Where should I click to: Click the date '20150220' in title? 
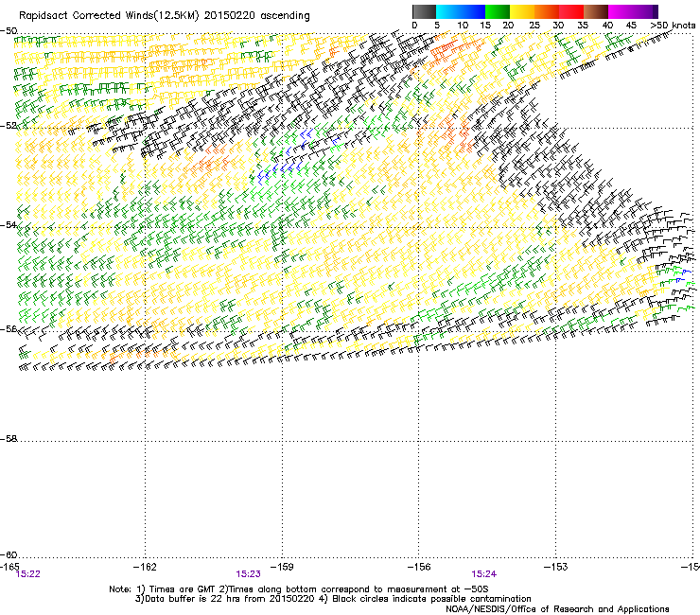[230, 16]
